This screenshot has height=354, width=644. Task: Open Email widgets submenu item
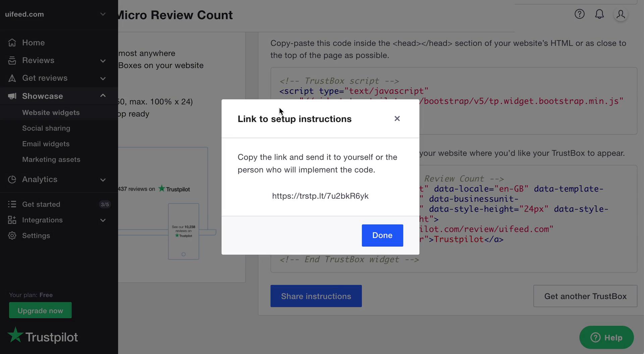click(59, 144)
